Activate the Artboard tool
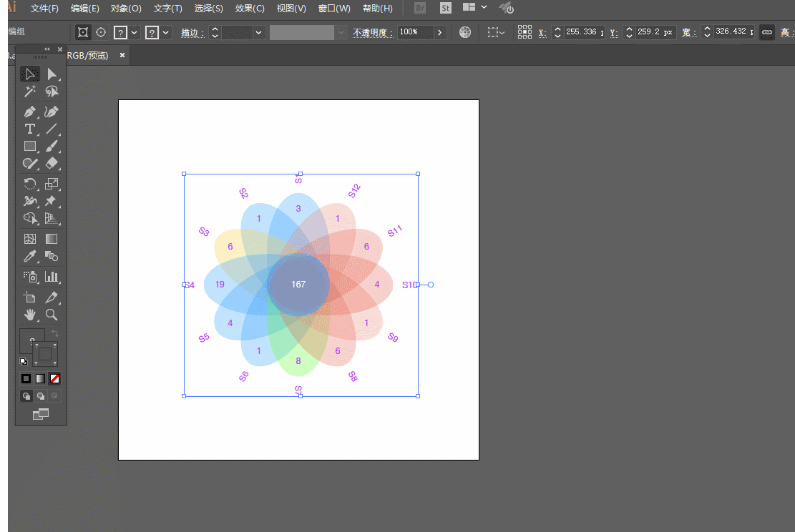 click(x=30, y=297)
